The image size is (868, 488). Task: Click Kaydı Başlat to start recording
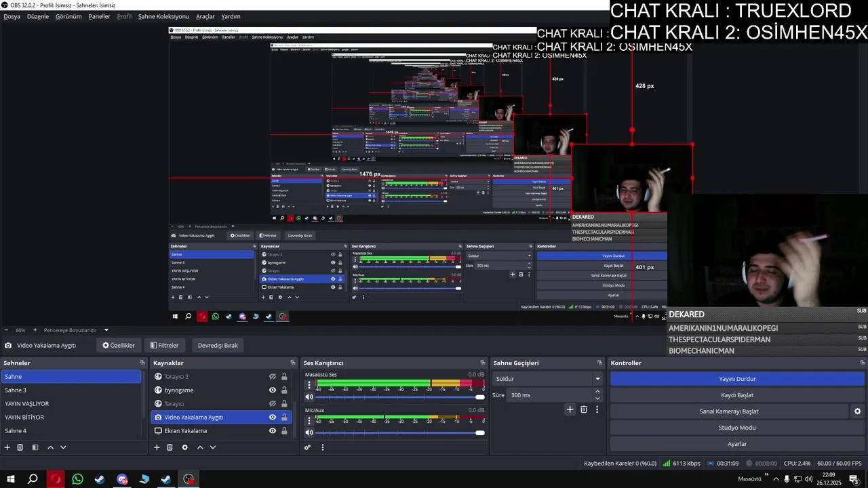tap(737, 395)
